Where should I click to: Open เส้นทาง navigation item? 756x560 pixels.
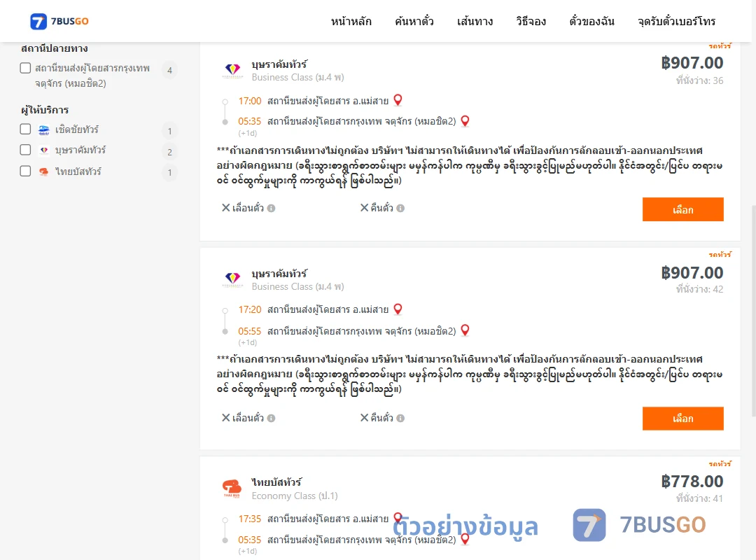coord(475,21)
